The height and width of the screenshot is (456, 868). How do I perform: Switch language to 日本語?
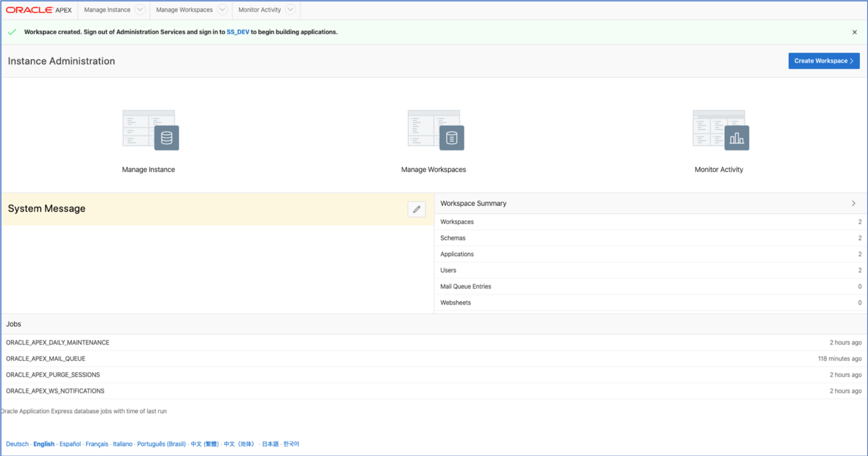point(270,444)
